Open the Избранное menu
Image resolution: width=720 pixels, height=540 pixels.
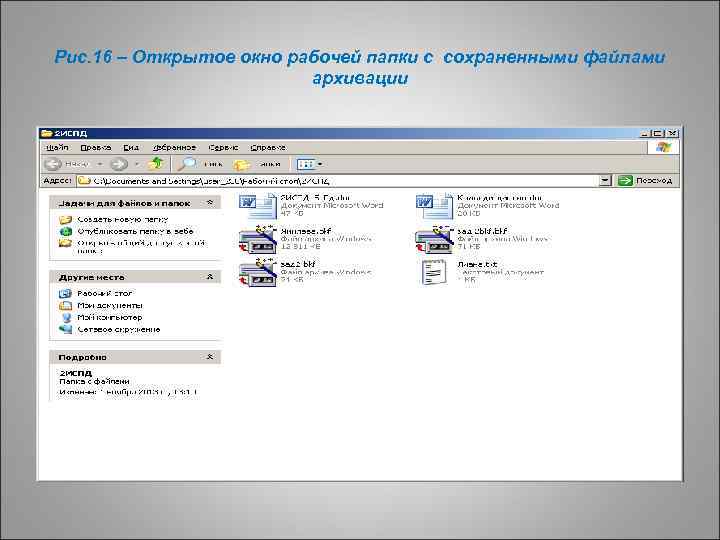click(x=174, y=147)
